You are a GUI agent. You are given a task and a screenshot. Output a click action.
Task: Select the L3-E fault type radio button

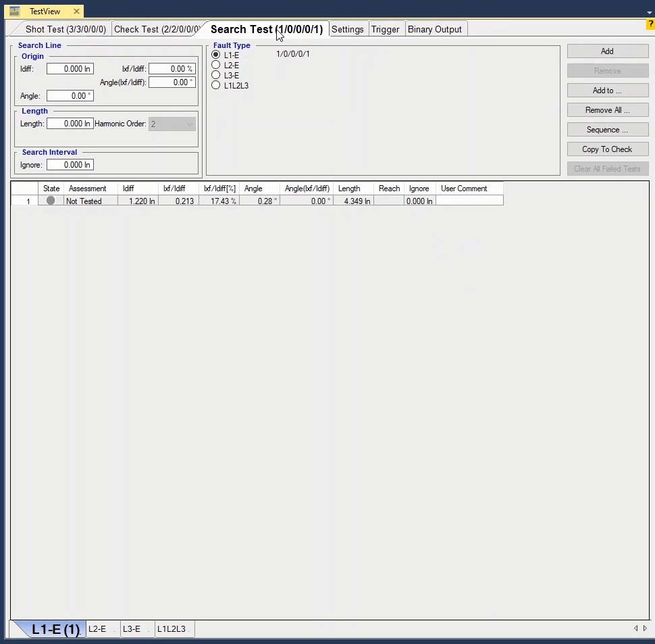tap(216, 75)
